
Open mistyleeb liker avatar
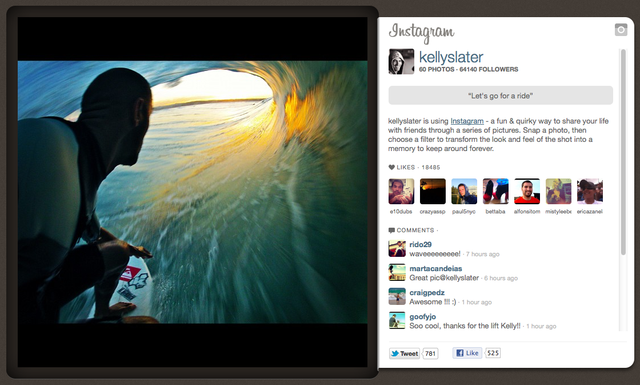[558, 191]
